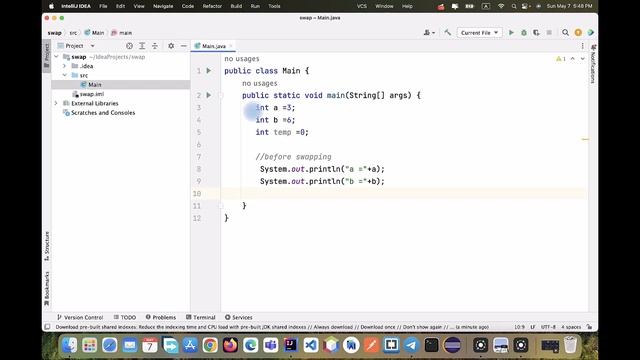Toggle tool window bars icon in status bar
This screenshot has height=360, width=640.
point(47,327)
